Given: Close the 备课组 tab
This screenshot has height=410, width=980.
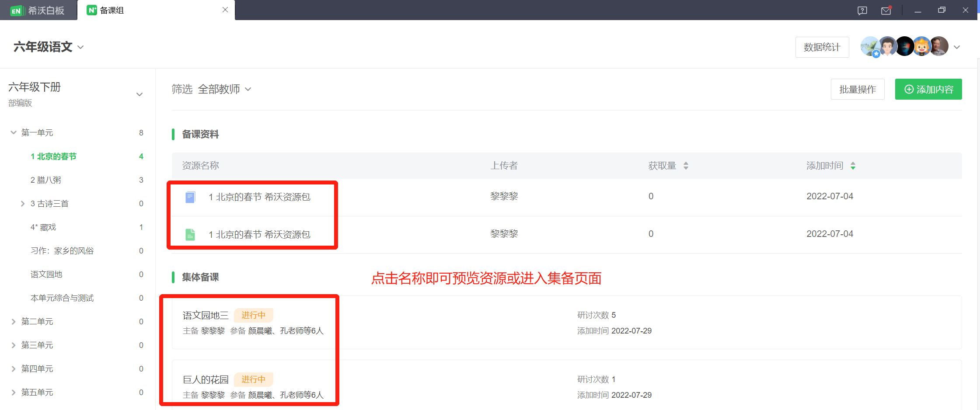Looking at the screenshot, I should coord(225,10).
